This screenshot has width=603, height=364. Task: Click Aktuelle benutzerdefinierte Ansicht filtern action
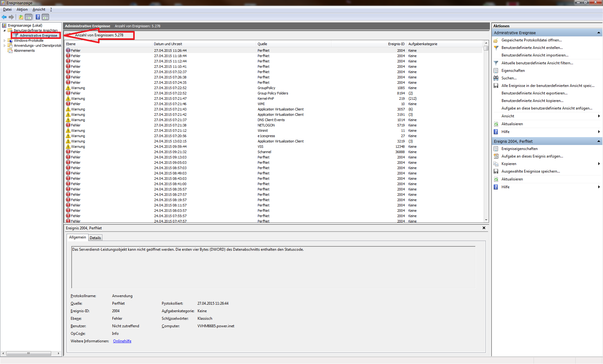[x=537, y=63]
